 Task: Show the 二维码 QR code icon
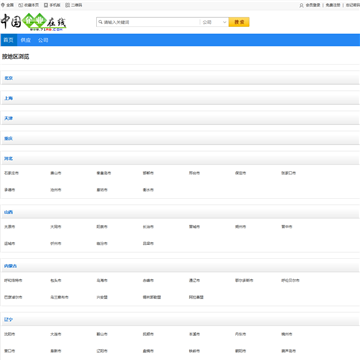click(67, 5)
